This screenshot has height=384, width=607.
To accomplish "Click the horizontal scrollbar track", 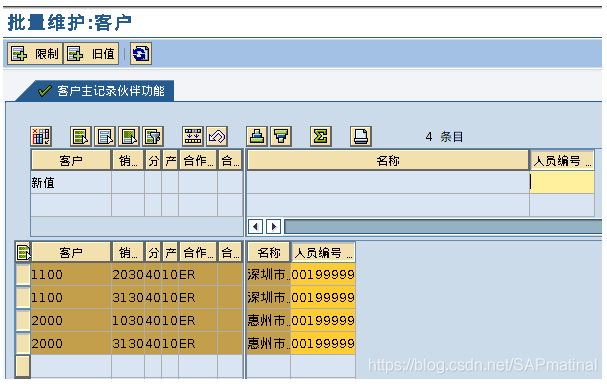I will coord(443,226).
